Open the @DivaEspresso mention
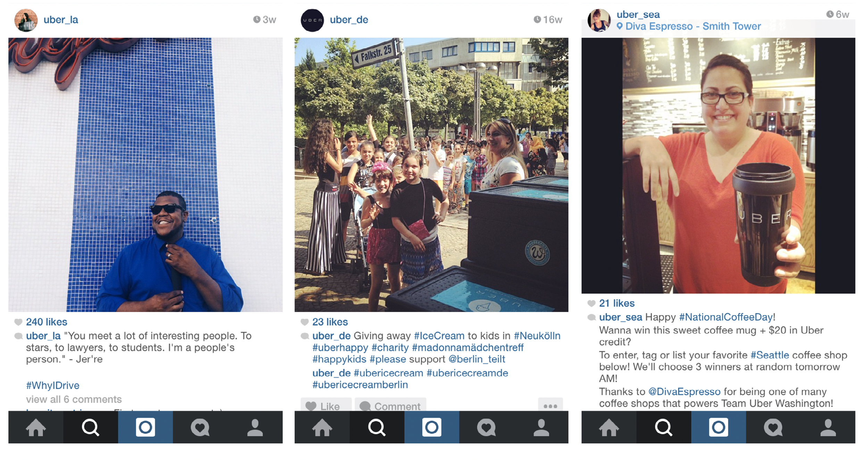This screenshot has height=460, width=868. tap(684, 392)
